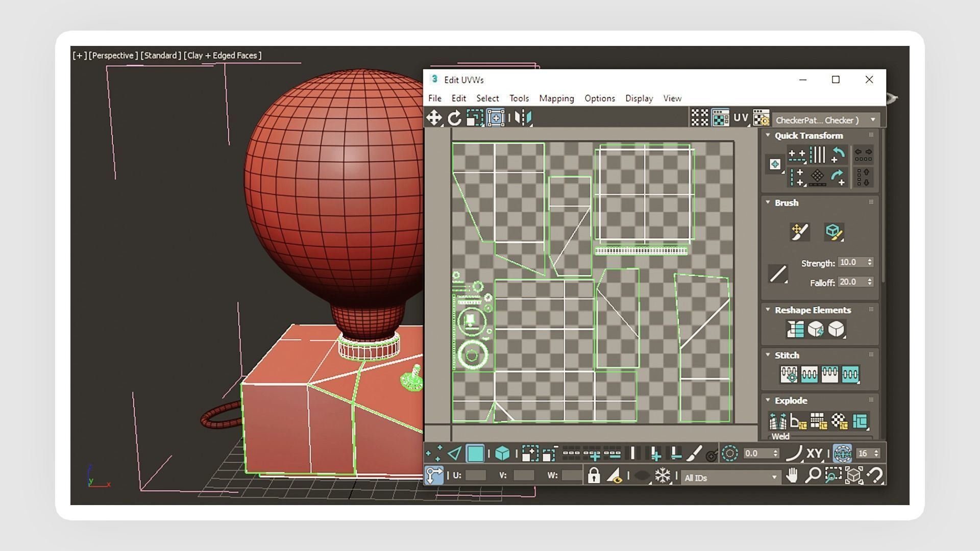The height and width of the screenshot is (551, 980).
Task: Click the Zoom Extents cube icon
Action: [x=854, y=476]
